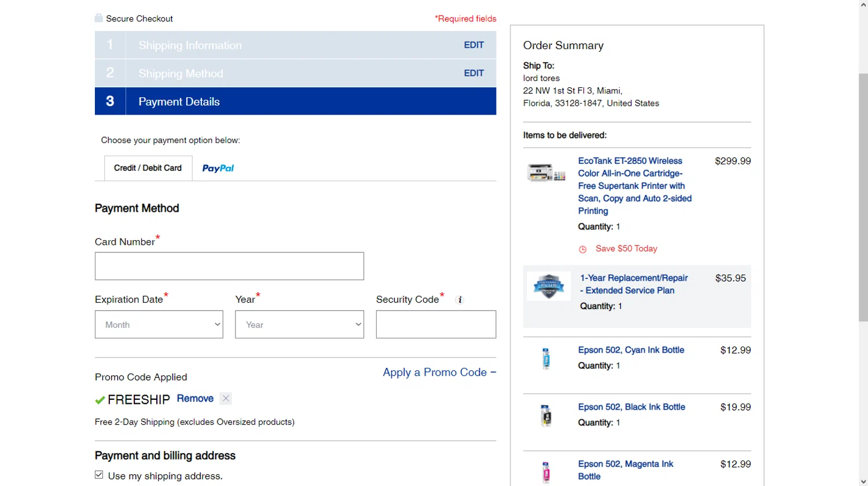The width and height of the screenshot is (868, 486).
Task: Open the expiration Year dropdown
Action: [x=299, y=325]
